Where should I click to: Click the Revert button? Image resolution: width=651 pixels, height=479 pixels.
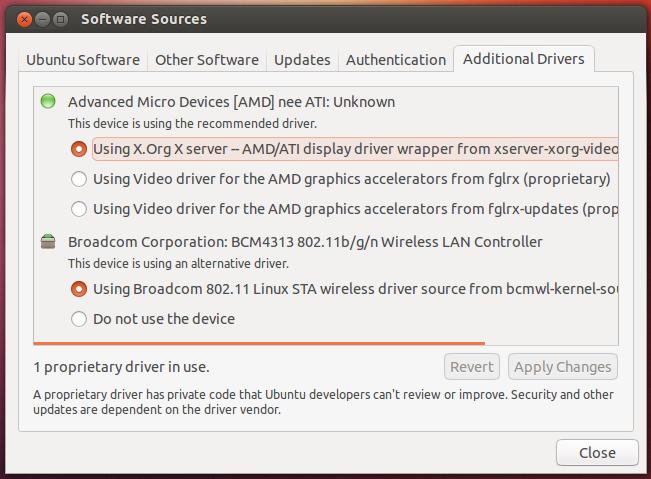coord(472,367)
